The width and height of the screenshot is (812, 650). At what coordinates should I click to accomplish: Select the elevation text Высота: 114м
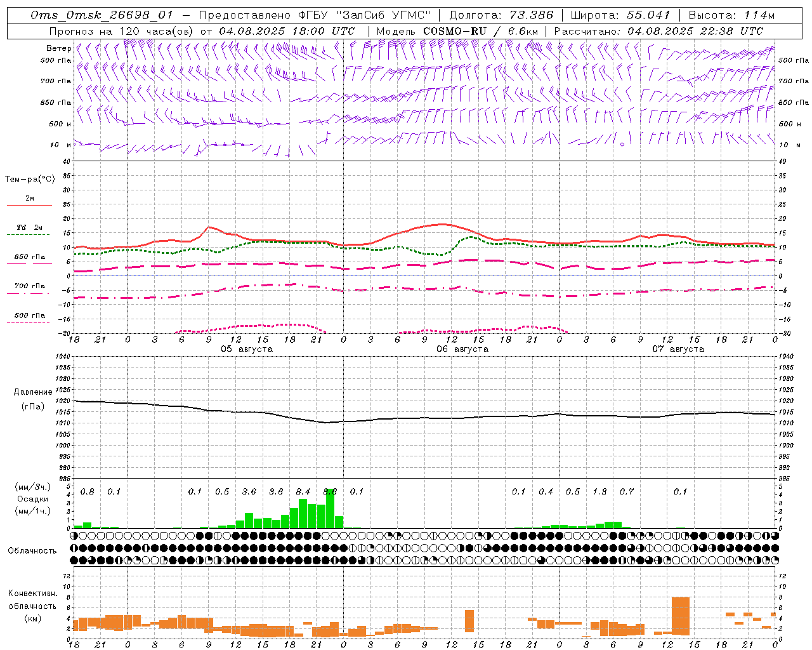[x=731, y=15]
